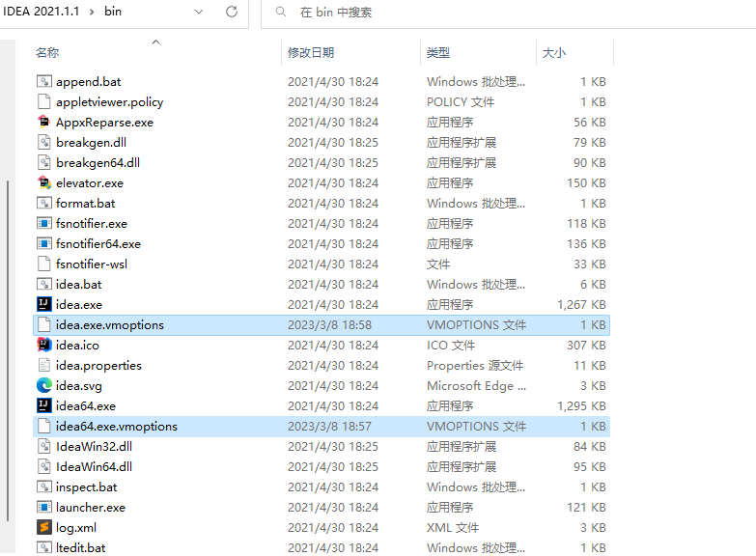Click the fsnotifier64.exe application icon
This screenshot has width=756, height=556.
pos(43,243)
